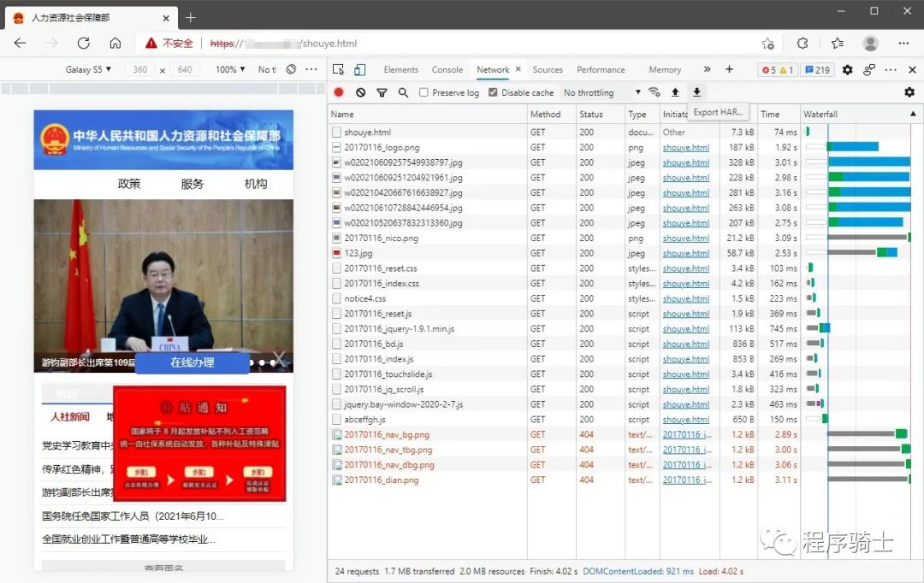Open network conditions via the wifi icon
This screenshot has height=583, width=924.
(652, 92)
